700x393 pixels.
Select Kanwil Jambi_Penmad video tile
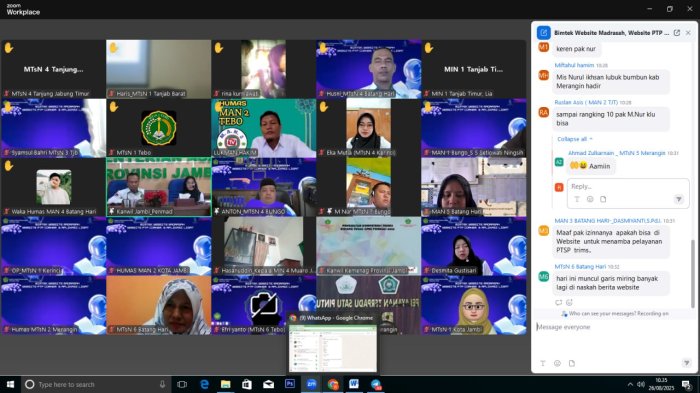158,187
